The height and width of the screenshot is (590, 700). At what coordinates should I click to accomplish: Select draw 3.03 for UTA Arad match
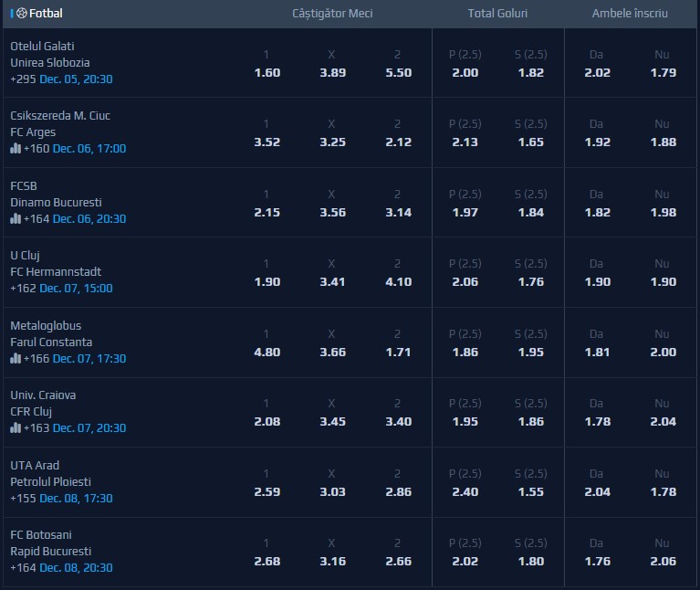(x=332, y=491)
